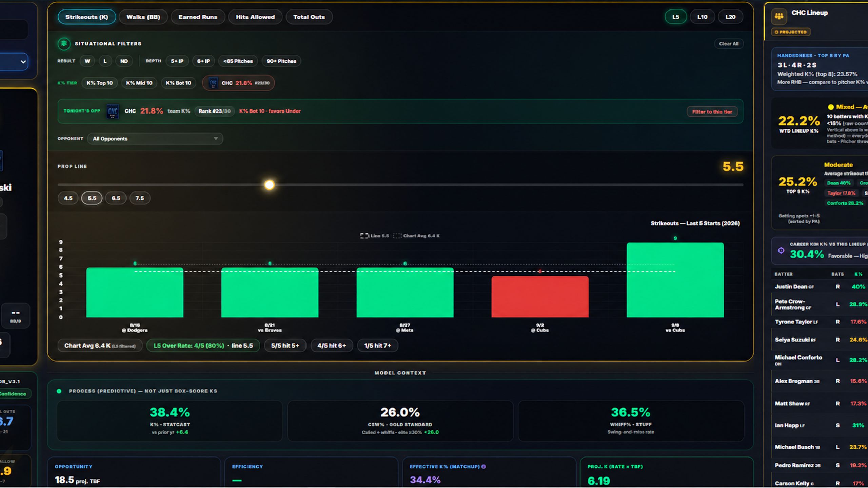868x488 pixels.
Task: Click the Filter to this tier button
Action: pyautogui.click(x=712, y=111)
